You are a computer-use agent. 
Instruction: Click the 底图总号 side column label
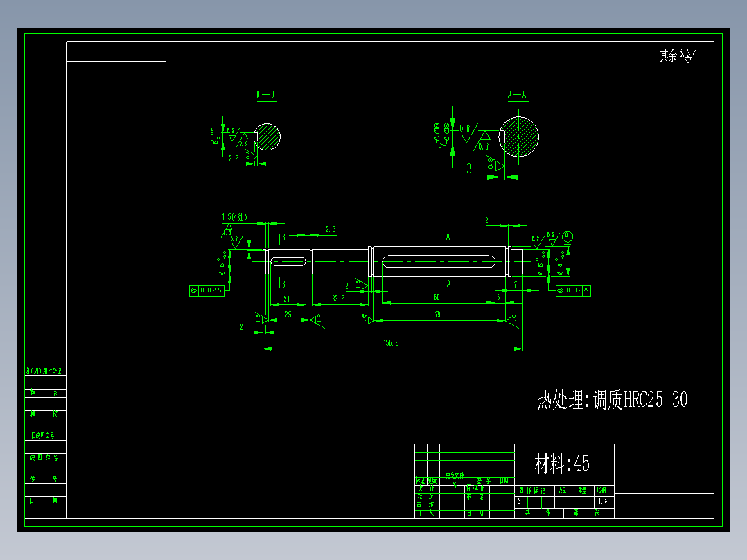(45, 457)
